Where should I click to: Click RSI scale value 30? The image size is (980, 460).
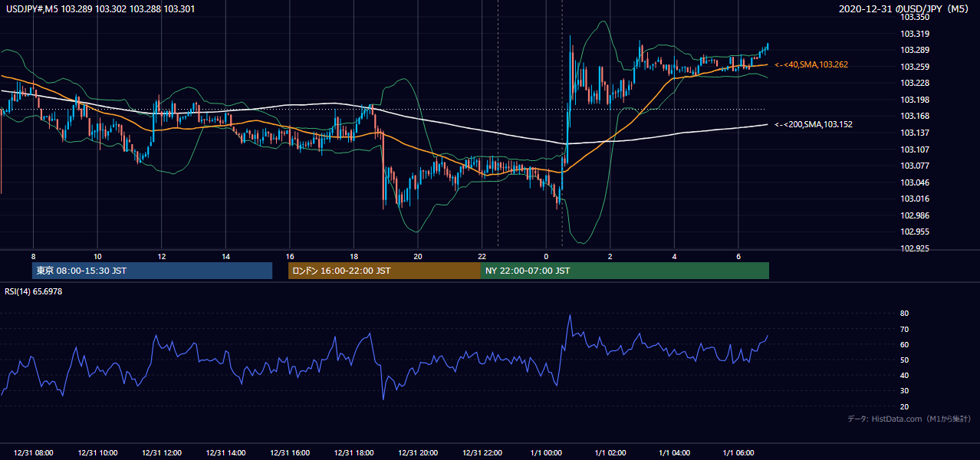[905, 391]
